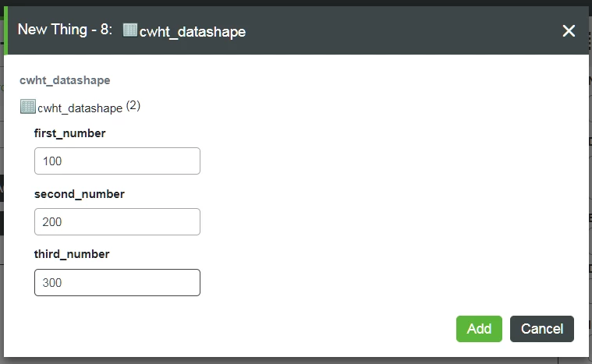Screen dimensions: 592x364
Task: Focus the first_number input field
Action: [x=117, y=161]
